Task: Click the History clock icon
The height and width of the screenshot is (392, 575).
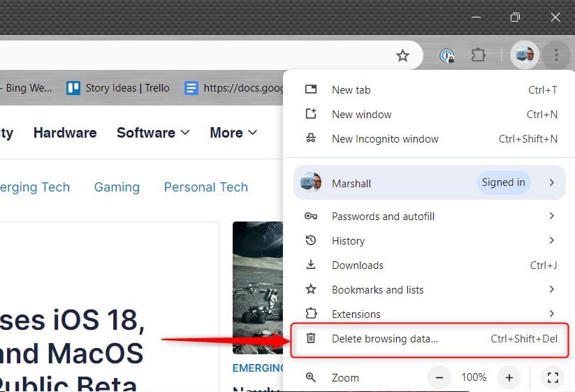Action: tap(311, 240)
